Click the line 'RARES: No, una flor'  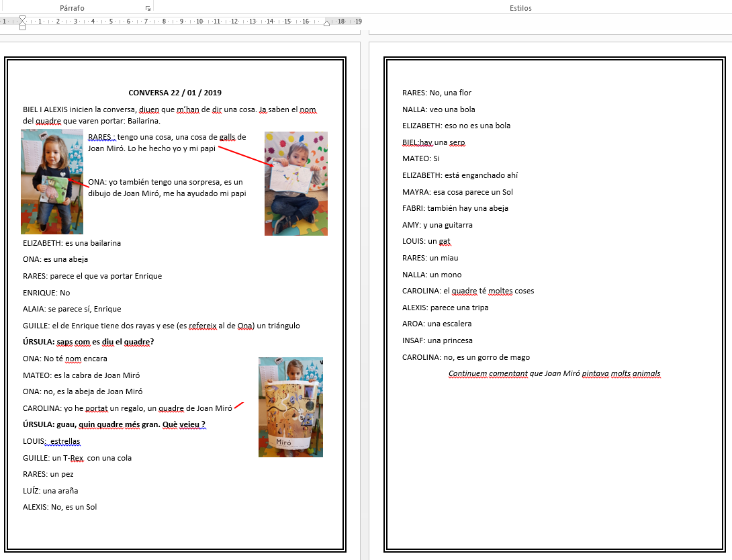point(437,93)
